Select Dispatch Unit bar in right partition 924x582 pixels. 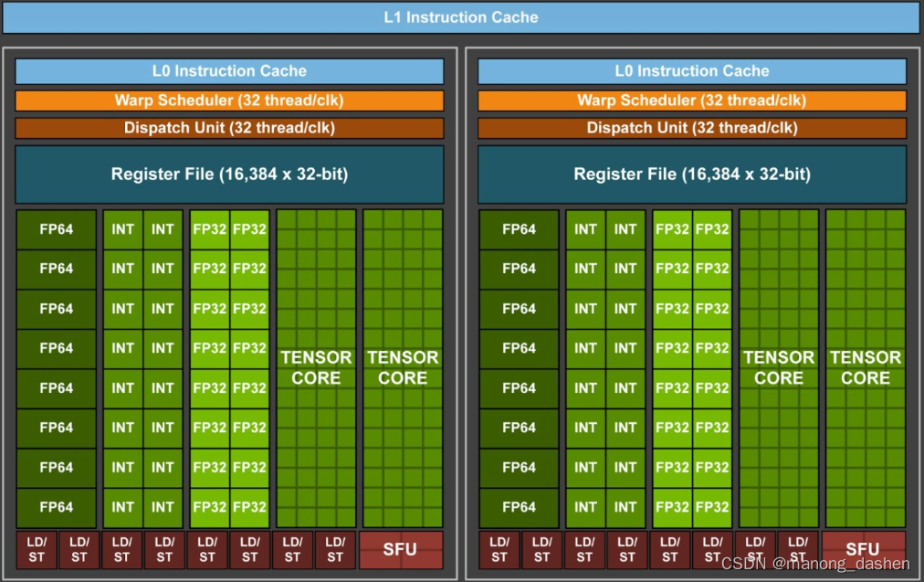coord(692,128)
